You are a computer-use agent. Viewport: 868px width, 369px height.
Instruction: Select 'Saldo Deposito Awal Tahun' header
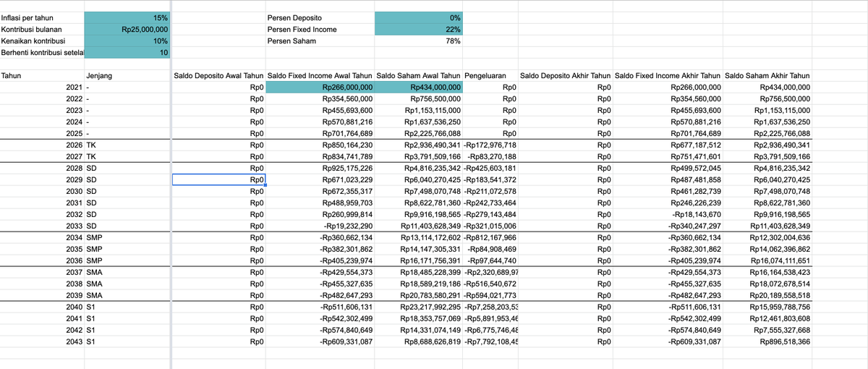pos(219,75)
